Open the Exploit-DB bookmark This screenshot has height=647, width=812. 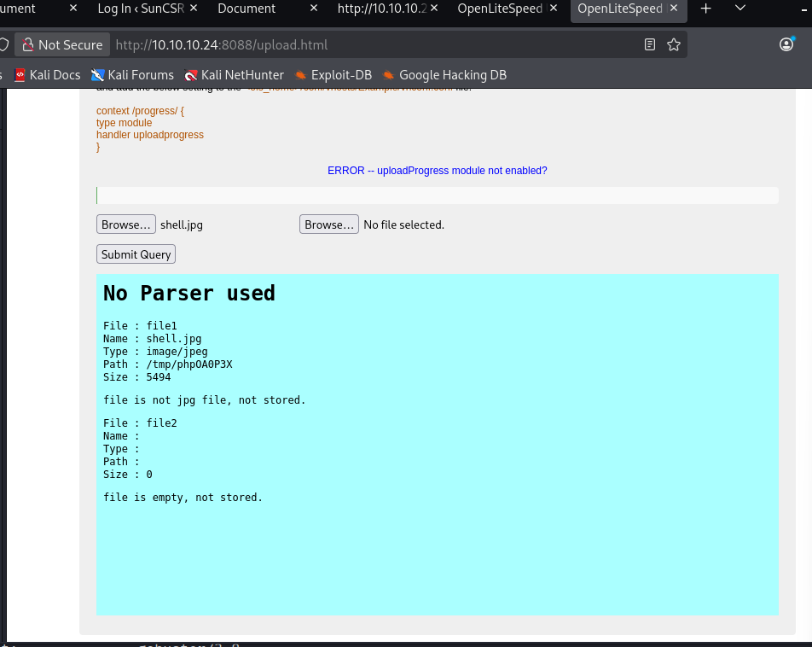[x=333, y=75]
